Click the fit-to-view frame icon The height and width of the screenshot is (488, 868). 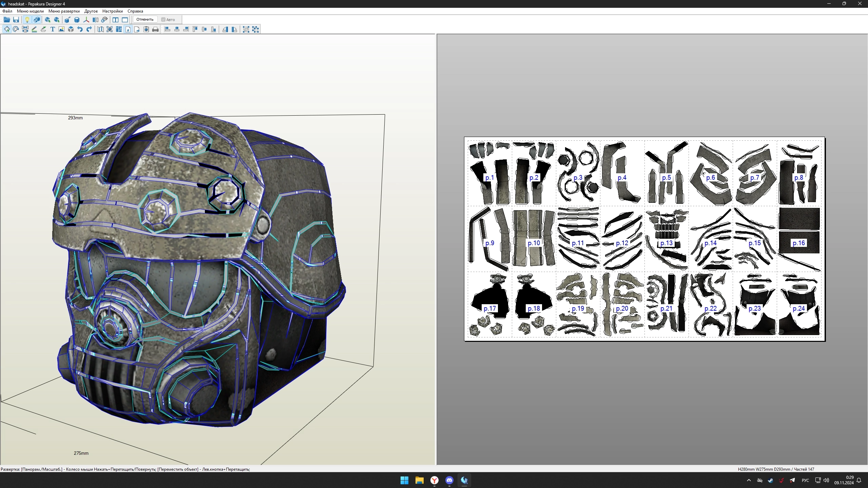[x=110, y=29]
